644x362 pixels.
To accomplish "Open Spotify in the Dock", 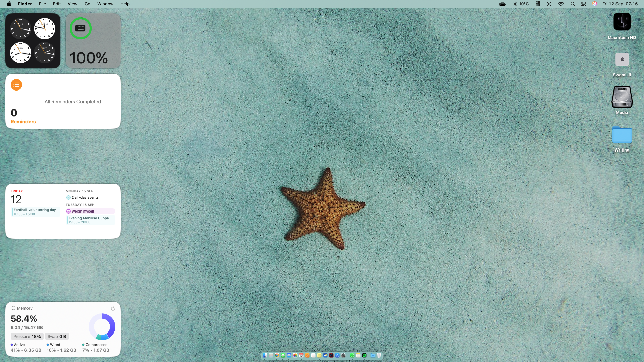I will point(364,355).
